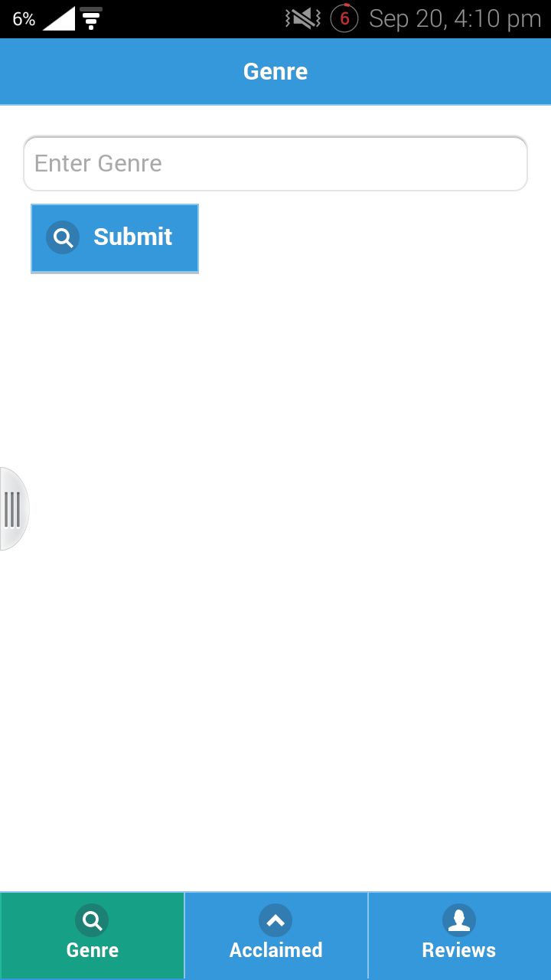The width and height of the screenshot is (551, 980).
Task: Focus the Enter Genre text field
Action: pyautogui.click(x=275, y=163)
